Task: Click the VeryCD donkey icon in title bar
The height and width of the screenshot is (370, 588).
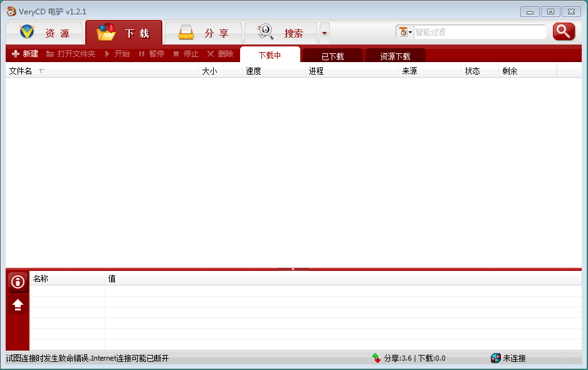Action: click(11, 11)
